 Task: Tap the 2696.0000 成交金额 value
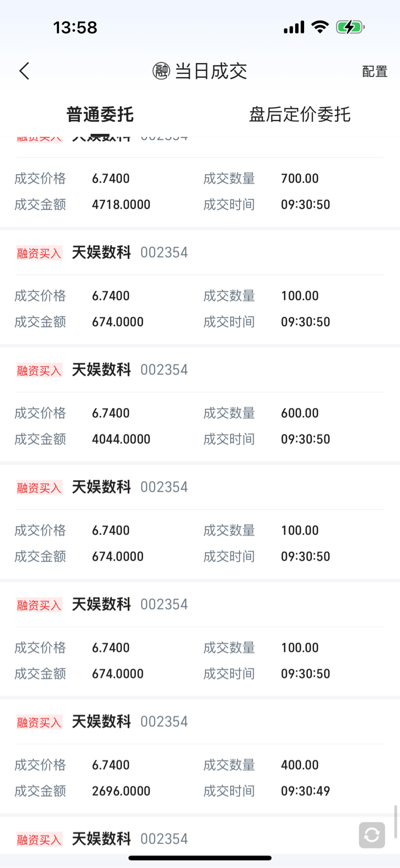pos(121,791)
